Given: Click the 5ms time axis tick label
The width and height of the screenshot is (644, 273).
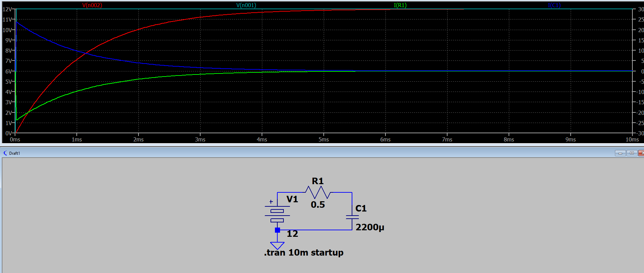Looking at the screenshot, I should click(323, 139).
